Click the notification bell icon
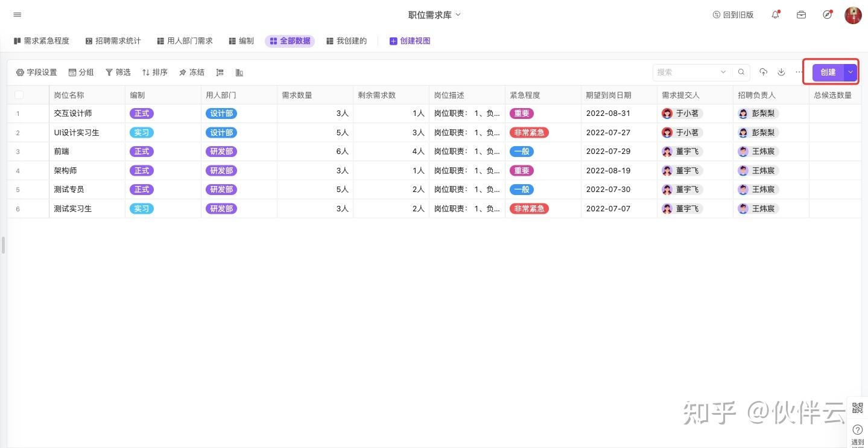The width and height of the screenshot is (868, 448). (776, 14)
